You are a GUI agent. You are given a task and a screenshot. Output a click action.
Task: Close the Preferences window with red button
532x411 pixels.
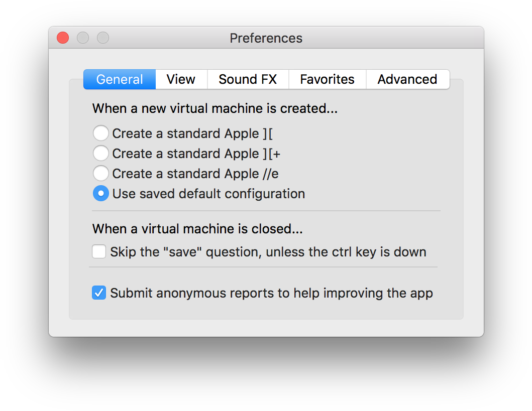click(63, 38)
